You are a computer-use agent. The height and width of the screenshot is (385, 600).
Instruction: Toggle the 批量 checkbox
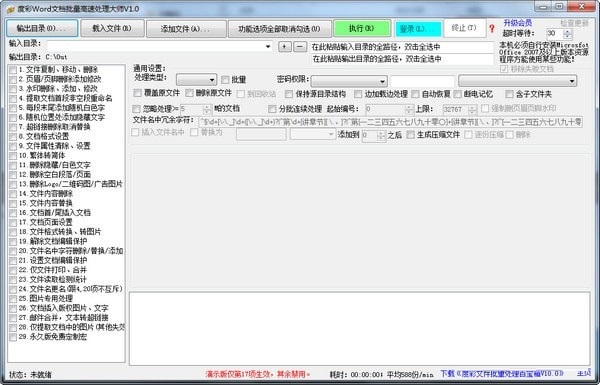pos(225,80)
